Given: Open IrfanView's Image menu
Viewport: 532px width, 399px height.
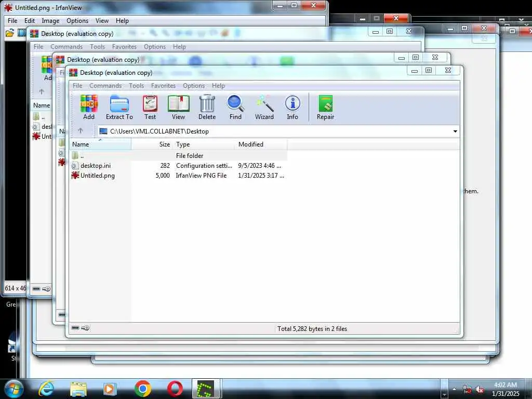Looking at the screenshot, I should (x=50, y=21).
